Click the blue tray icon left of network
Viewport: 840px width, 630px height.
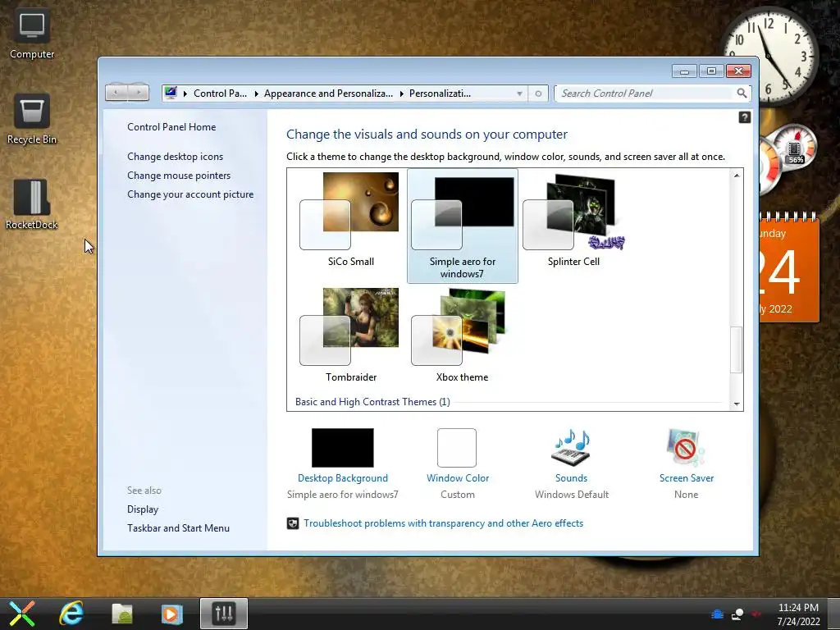click(x=717, y=614)
